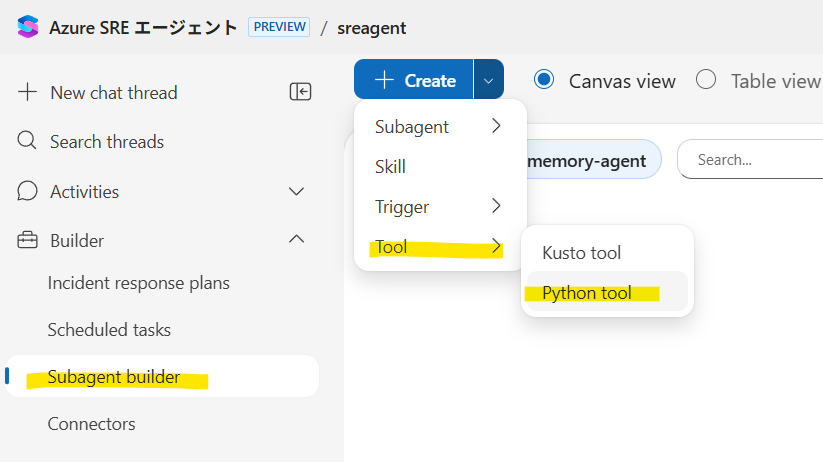Expand the Subagent submenu arrow
Image resolution: width=823 pixels, height=462 pixels.
[496, 126]
